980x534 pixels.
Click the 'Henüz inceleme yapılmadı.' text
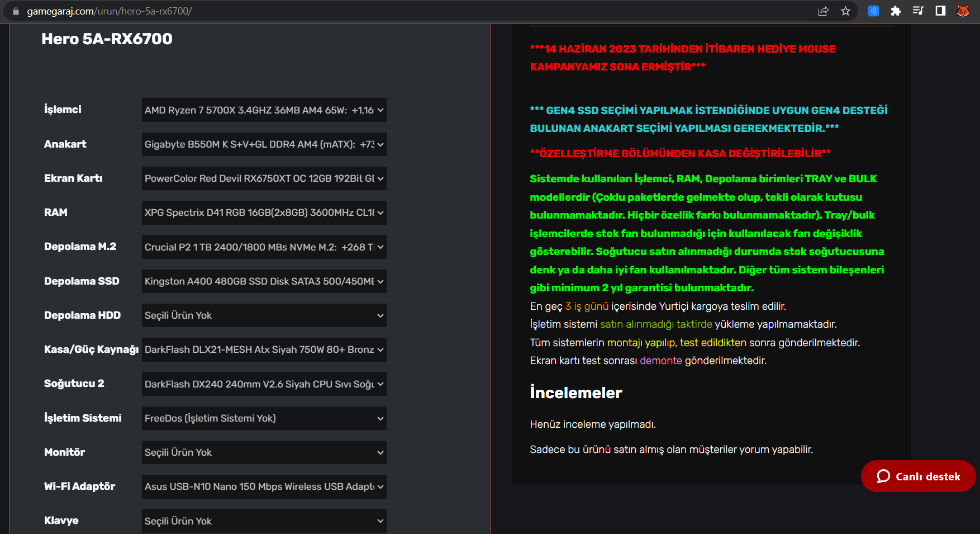click(x=593, y=424)
